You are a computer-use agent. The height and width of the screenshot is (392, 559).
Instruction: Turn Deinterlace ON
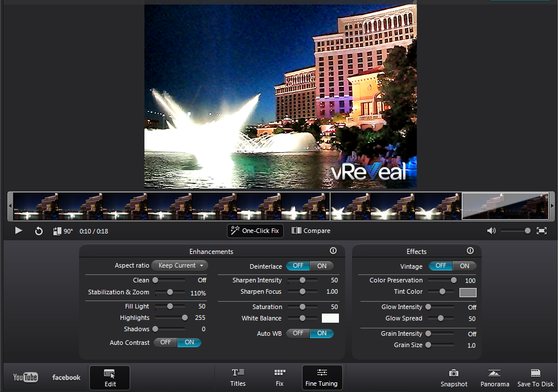coord(321,266)
